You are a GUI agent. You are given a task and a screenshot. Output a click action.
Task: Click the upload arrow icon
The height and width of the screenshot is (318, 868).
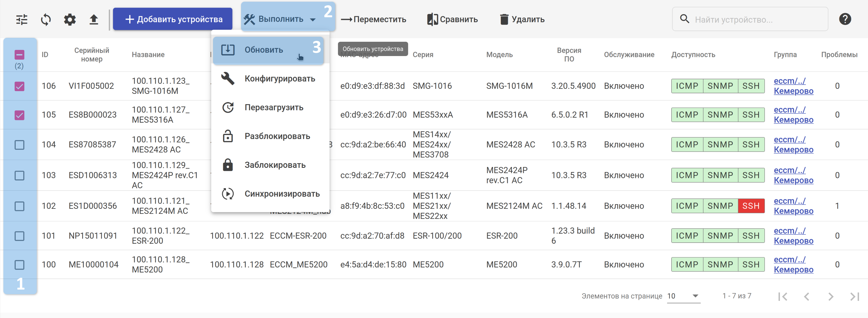click(x=94, y=20)
